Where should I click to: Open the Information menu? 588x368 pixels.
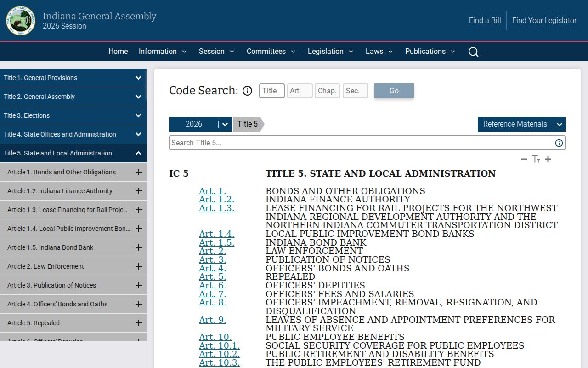[163, 52]
